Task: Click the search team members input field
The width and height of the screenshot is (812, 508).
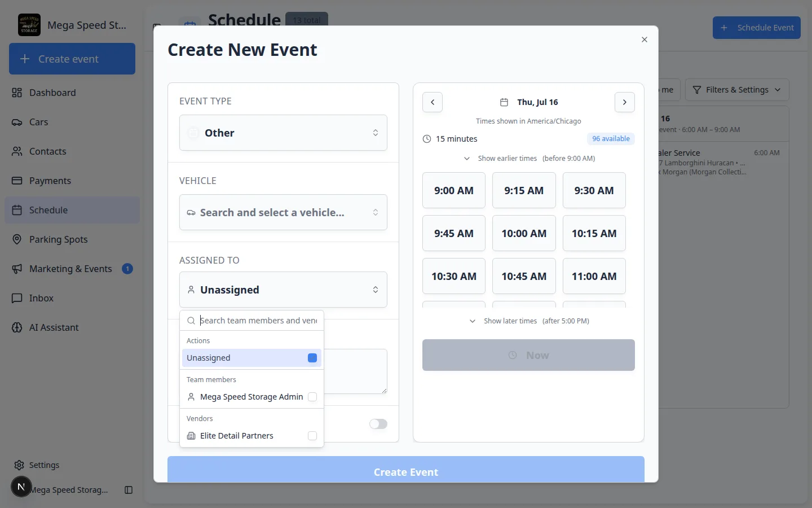Action: click(x=259, y=321)
